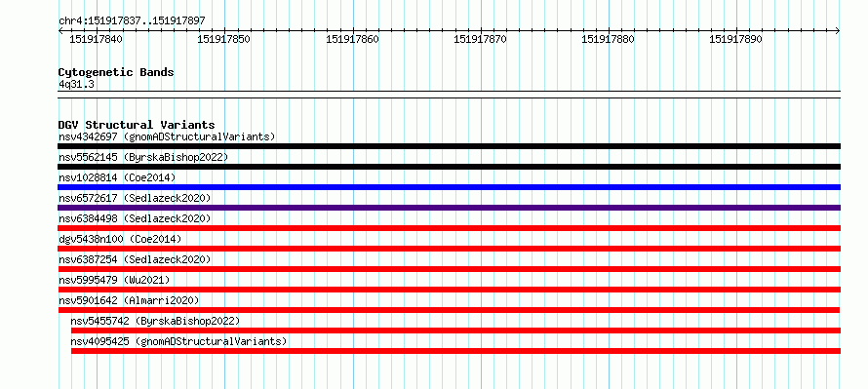The height and width of the screenshot is (389, 868).
Task: Select the 4q31.3 band label
Action: pos(76,85)
